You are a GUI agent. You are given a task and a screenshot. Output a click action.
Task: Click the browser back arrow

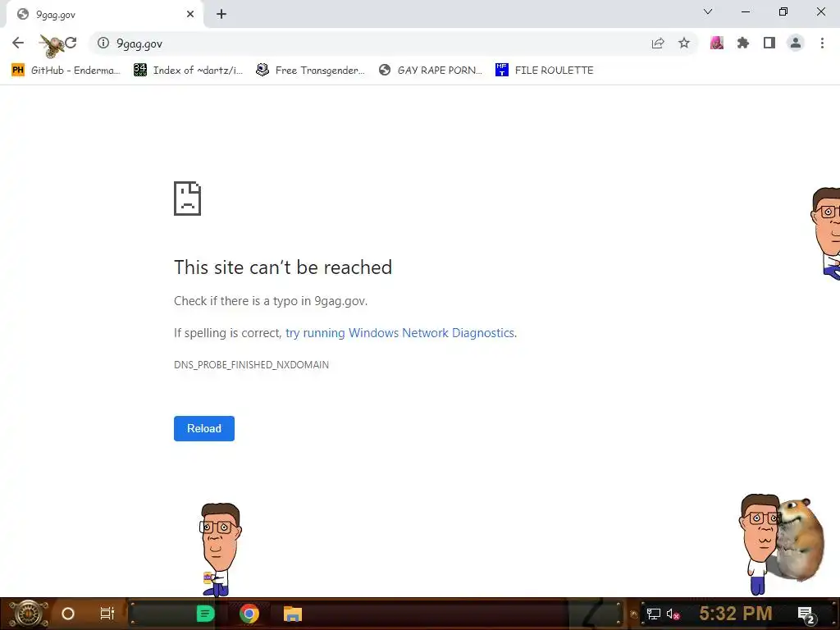point(18,43)
